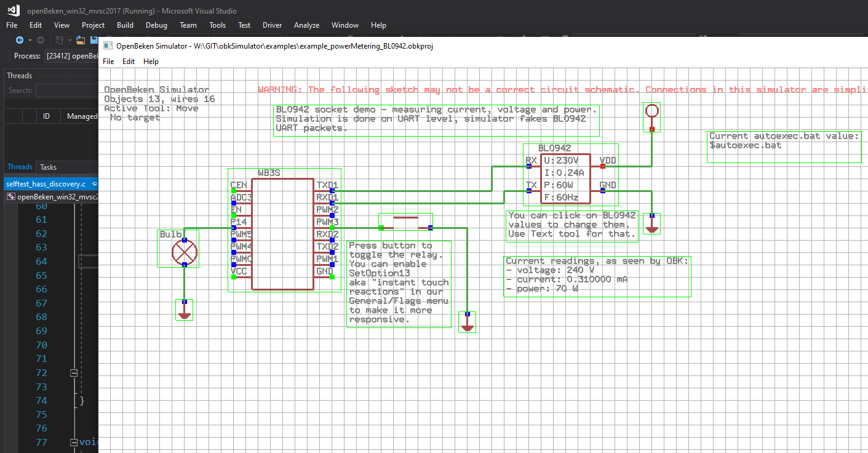
Task: Collapse the function at line 77
Action: [x=73, y=443]
